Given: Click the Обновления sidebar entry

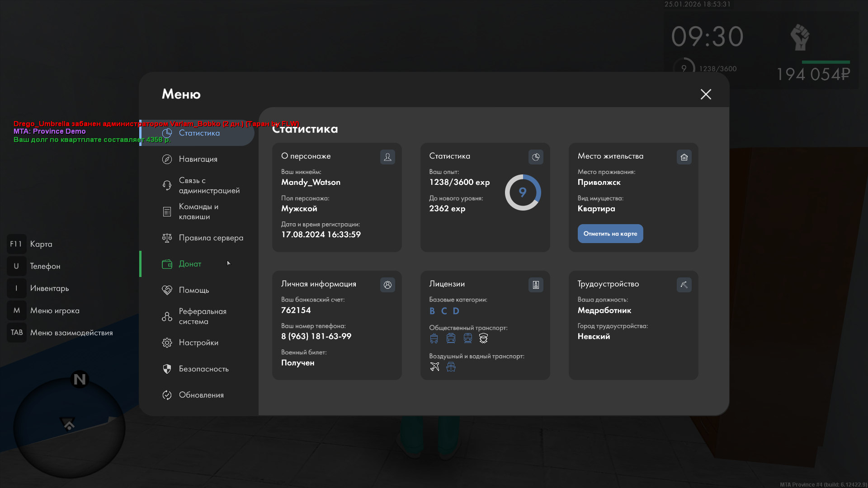Looking at the screenshot, I should pos(201,395).
